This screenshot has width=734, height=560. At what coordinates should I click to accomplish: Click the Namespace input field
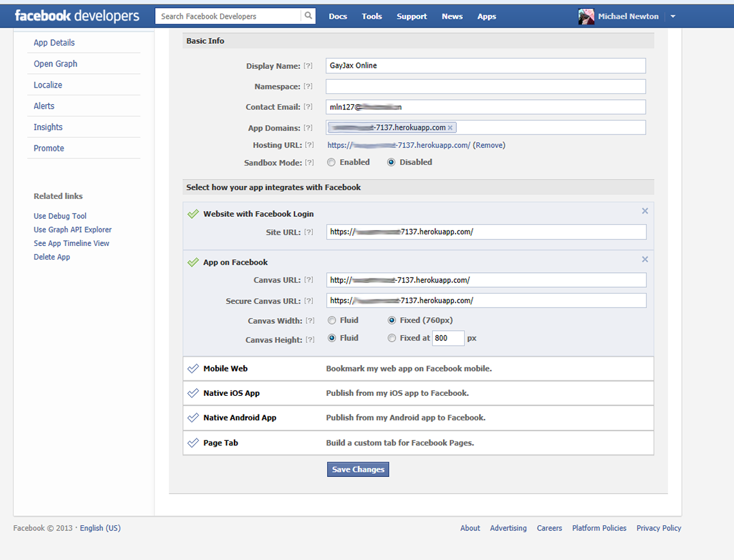485,86
